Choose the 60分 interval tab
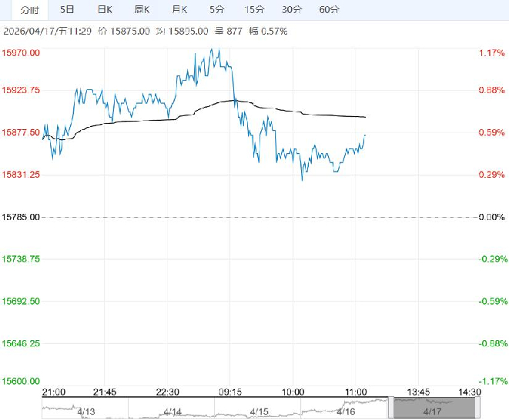This screenshot has height=420, width=509. click(329, 10)
